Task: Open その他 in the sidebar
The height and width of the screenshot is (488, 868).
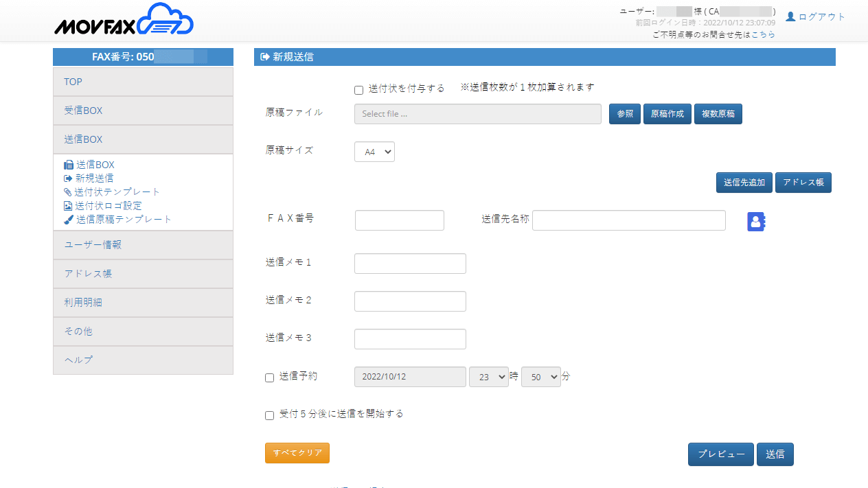Action: [x=143, y=331]
